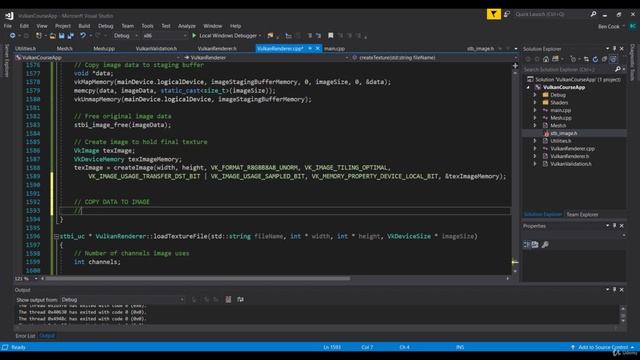Switch to the Error List tab
640x360 pixels.
tap(25, 336)
